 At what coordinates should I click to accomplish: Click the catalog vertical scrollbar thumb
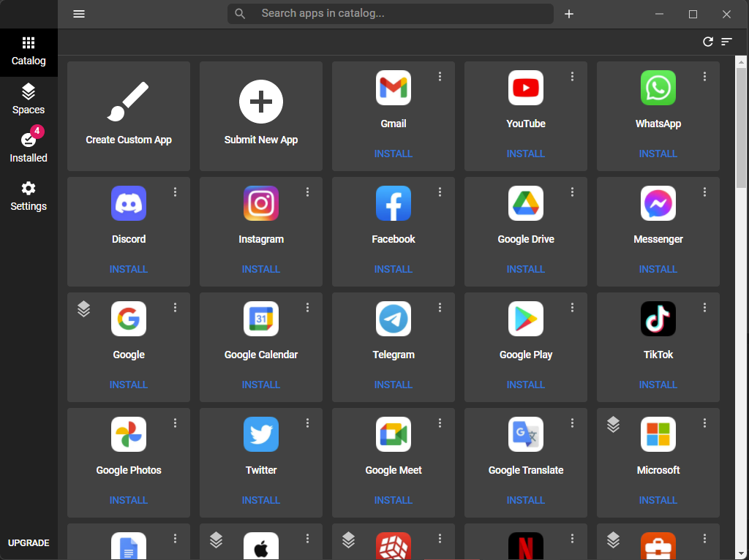(741, 127)
